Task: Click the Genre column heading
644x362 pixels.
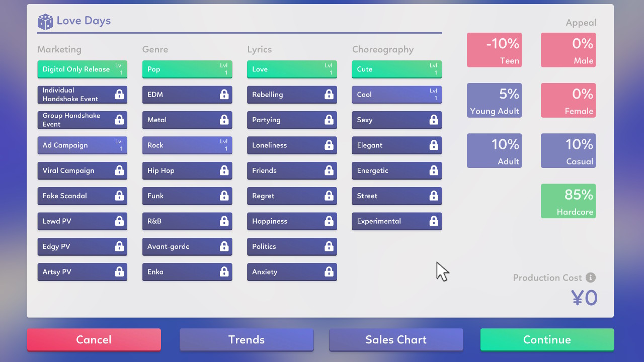Action: 155,49
